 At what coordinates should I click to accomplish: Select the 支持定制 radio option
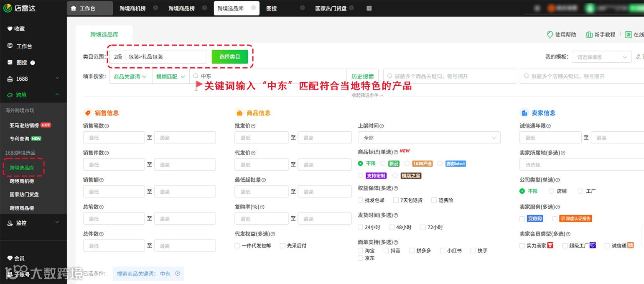coord(361,176)
